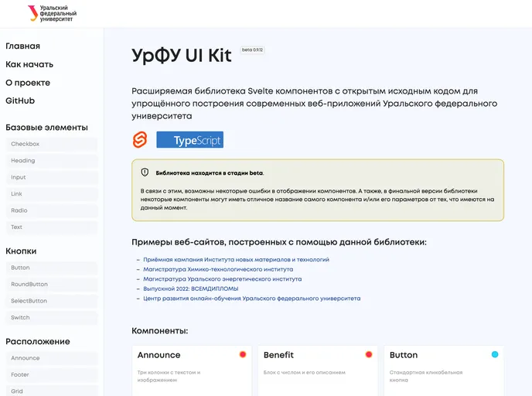Open the GitHub sidebar link

point(20,101)
